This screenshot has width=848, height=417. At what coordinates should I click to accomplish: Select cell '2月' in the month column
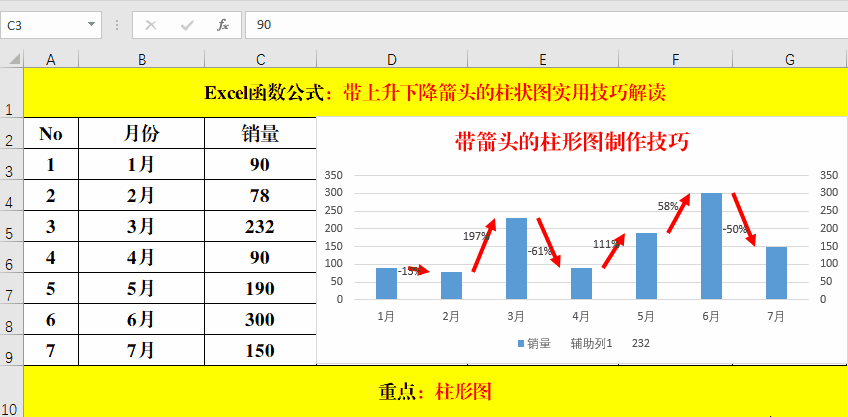(142, 195)
